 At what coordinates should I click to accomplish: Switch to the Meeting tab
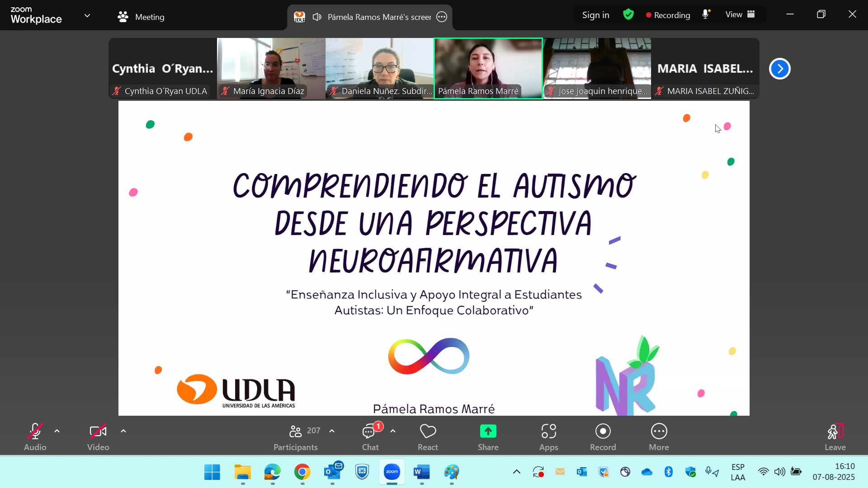coord(141,17)
